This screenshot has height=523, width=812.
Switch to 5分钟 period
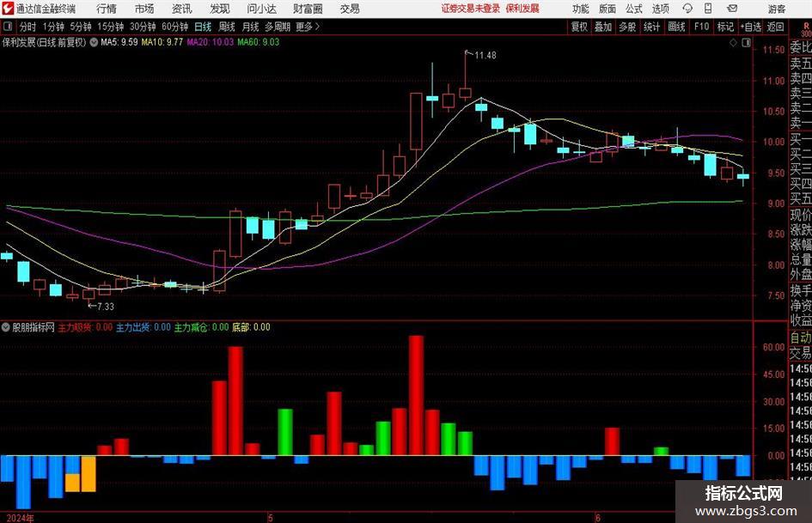coord(81,27)
